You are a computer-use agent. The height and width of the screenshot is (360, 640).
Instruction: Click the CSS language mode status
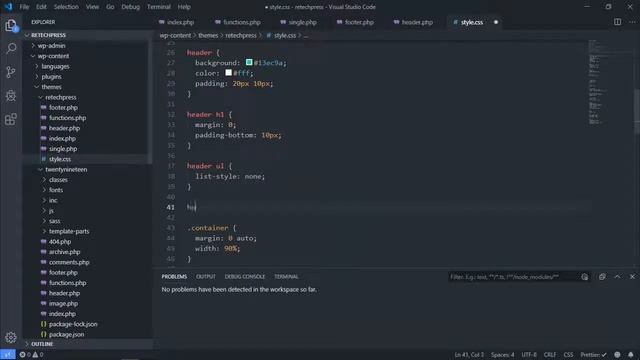pos(568,355)
